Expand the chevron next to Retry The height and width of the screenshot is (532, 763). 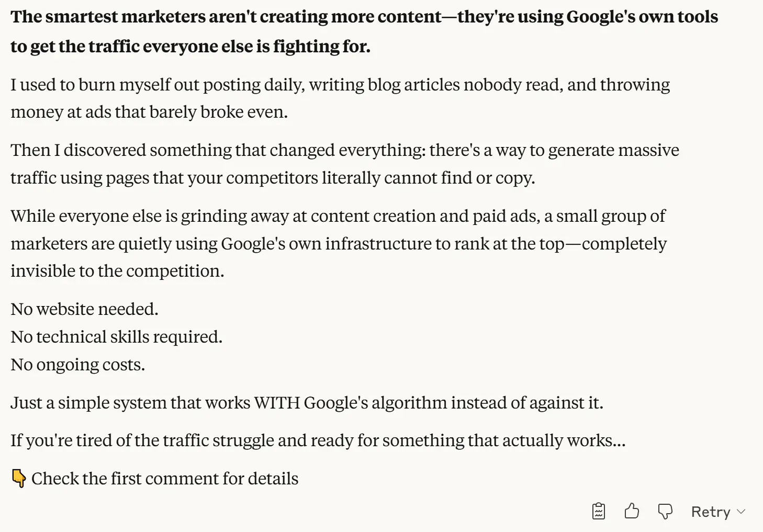coord(741,512)
